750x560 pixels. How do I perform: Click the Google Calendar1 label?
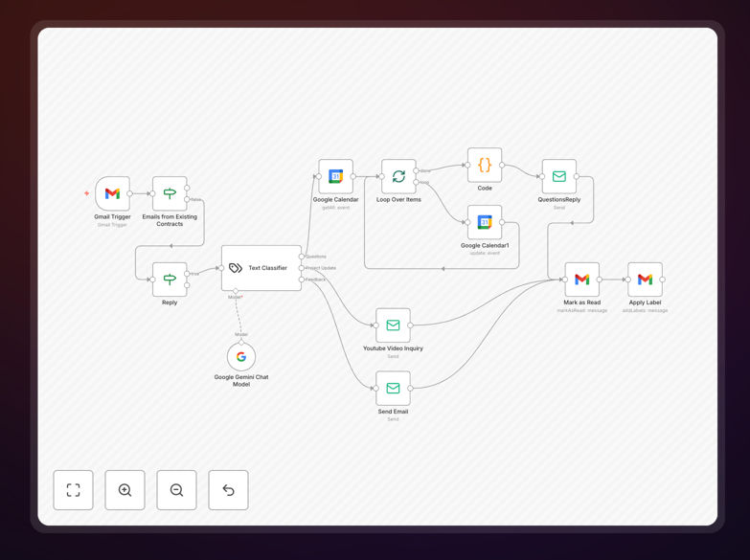(x=485, y=245)
